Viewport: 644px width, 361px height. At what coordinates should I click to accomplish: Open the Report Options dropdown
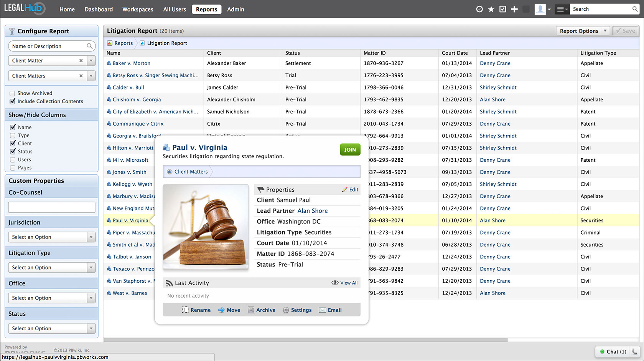point(583,31)
